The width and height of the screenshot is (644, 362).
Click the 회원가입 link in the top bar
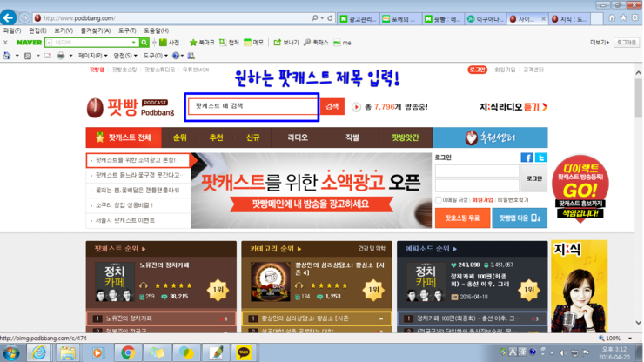point(505,70)
